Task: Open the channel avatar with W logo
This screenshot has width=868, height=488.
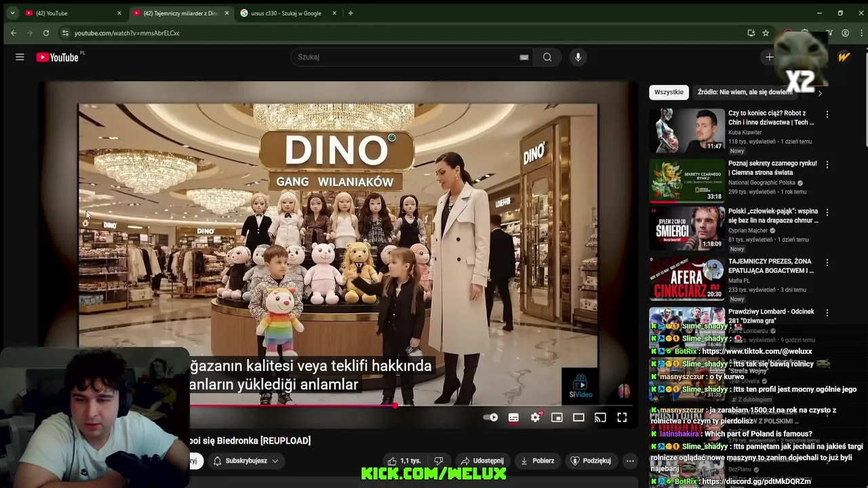Action: pos(844,58)
